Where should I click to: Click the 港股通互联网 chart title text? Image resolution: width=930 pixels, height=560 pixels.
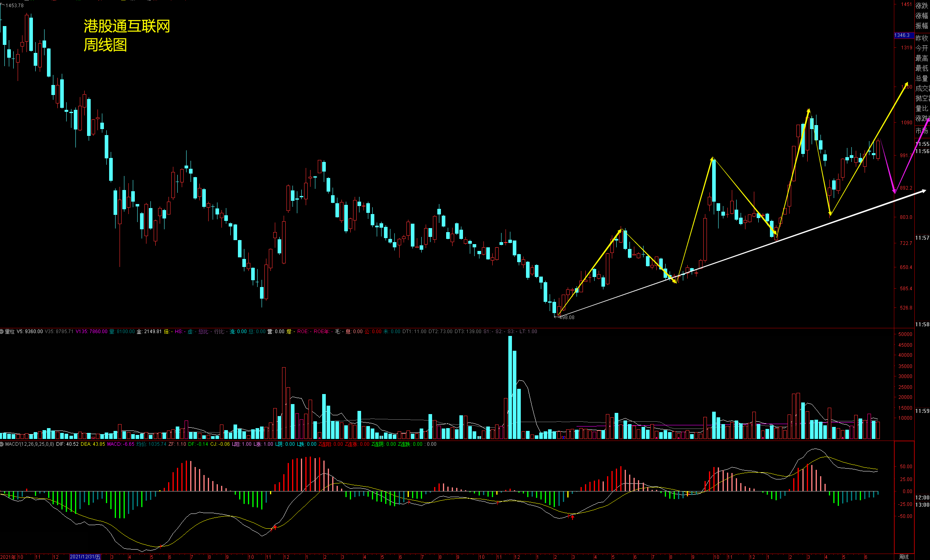(127, 26)
